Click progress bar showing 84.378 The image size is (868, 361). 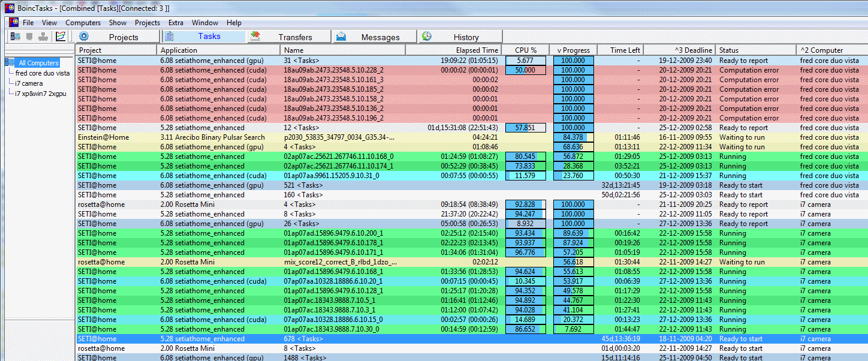click(574, 137)
